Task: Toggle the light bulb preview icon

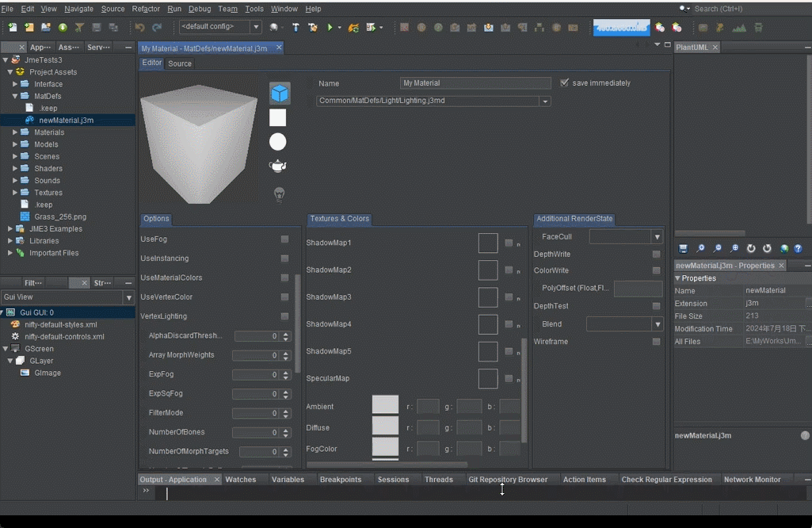Action: pos(279,194)
